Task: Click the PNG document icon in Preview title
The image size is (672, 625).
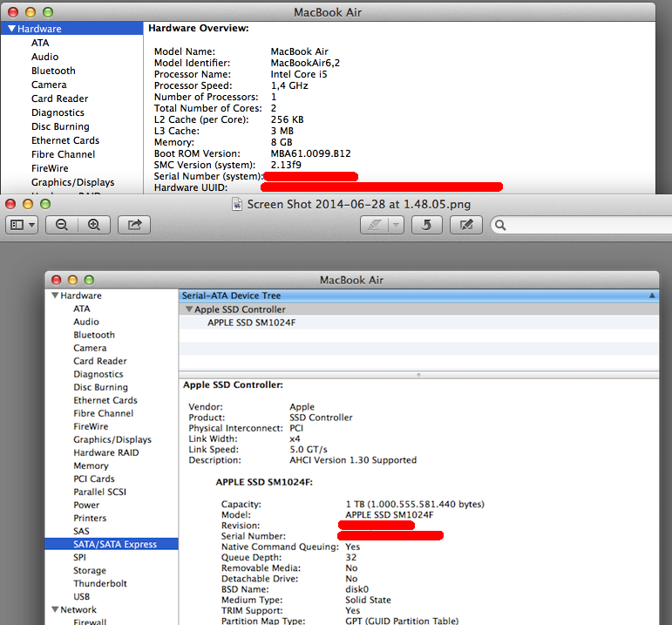Action: click(x=237, y=205)
